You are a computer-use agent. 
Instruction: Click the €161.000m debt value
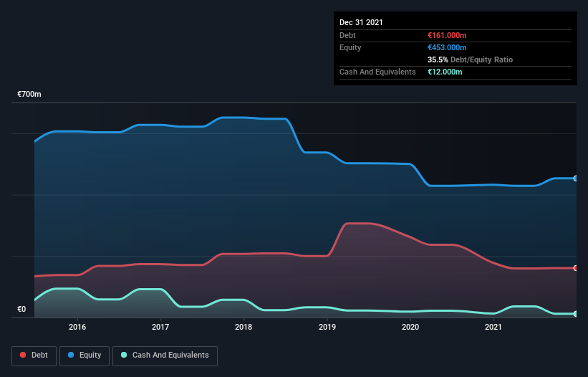(x=447, y=35)
